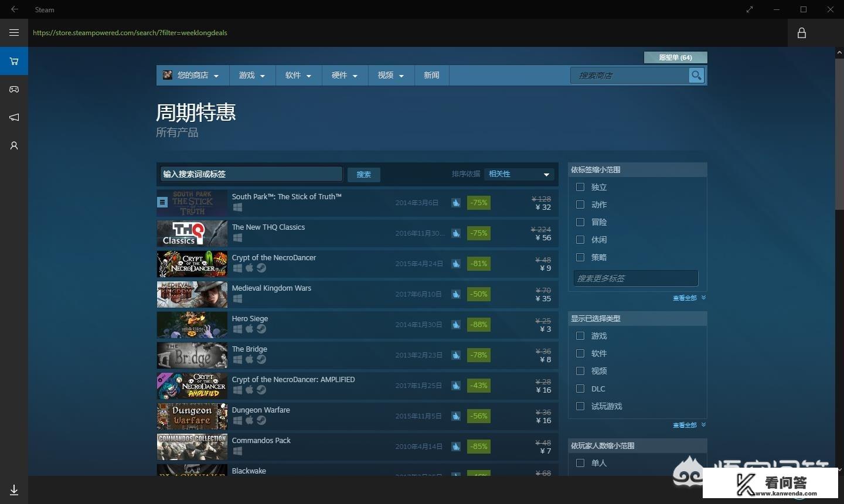Open the 您的商店 dropdown menu
844x504 pixels.
point(193,75)
